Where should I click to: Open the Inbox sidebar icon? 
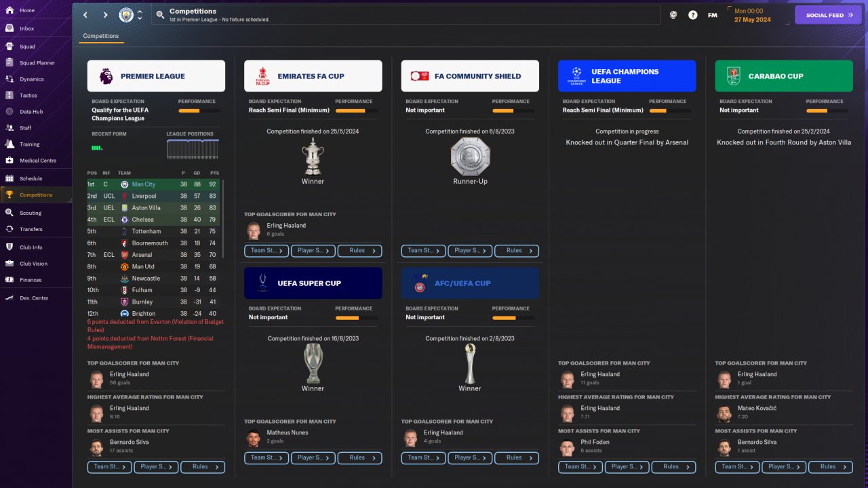(9, 28)
